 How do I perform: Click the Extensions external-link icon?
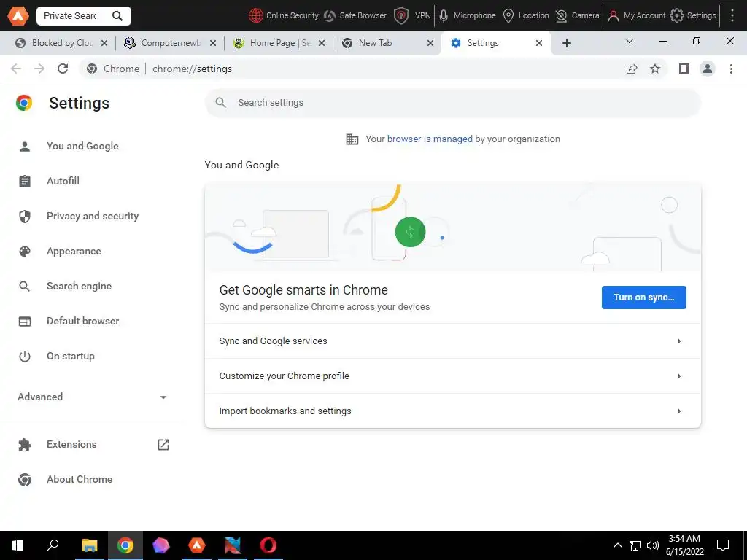[x=163, y=444]
